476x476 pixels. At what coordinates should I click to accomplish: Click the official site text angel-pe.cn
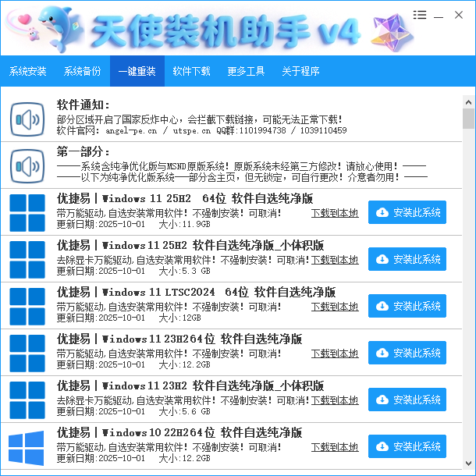[x=131, y=131]
